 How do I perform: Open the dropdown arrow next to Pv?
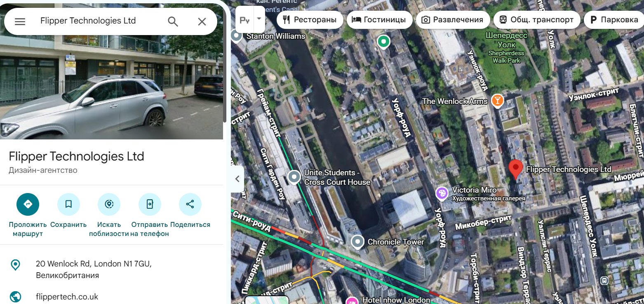[x=259, y=19]
